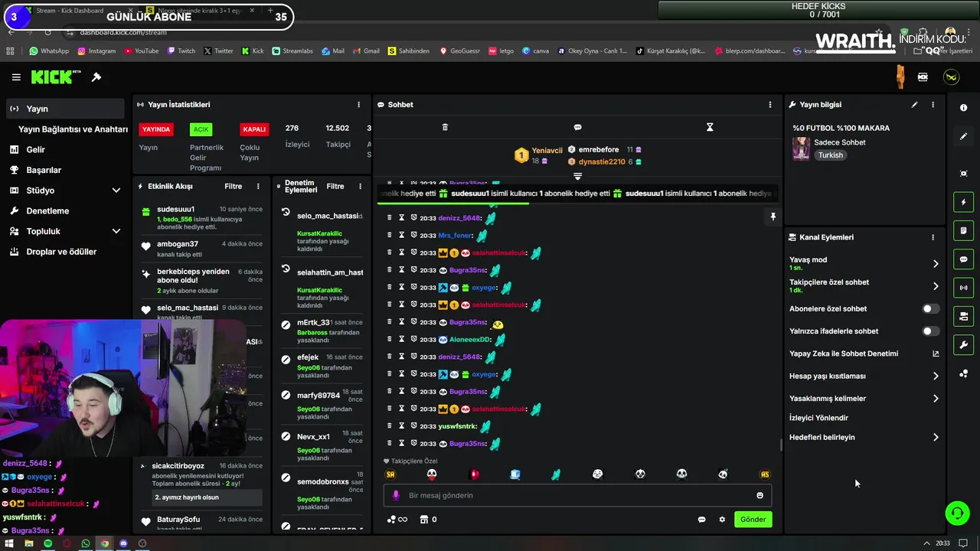Image resolution: width=980 pixels, height=551 pixels.
Task: Click the wrench icon in the right sidebar
Action: click(963, 345)
